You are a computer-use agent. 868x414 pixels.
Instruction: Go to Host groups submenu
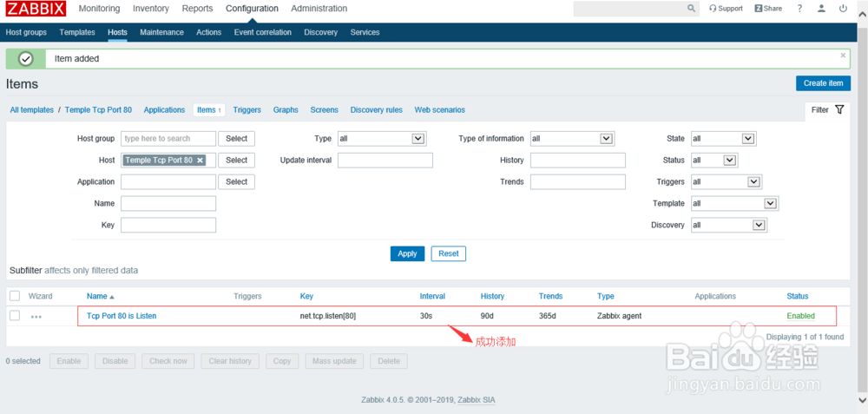click(26, 32)
